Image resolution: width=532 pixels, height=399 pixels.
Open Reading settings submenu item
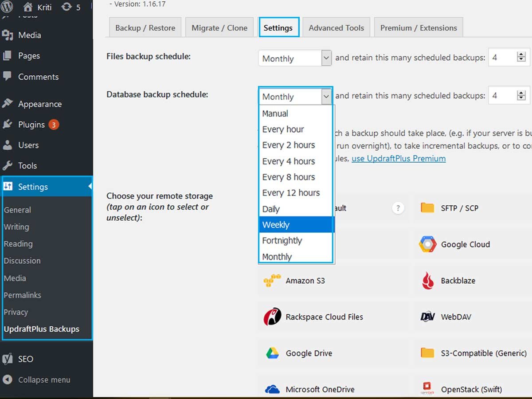pyautogui.click(x=18, y=244)
